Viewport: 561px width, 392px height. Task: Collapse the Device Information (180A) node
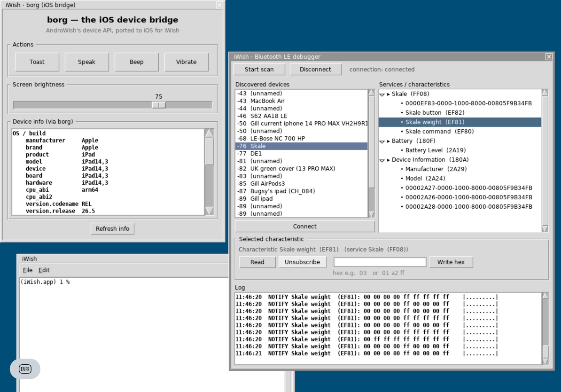pyautogui.click(x=382, y=160)
